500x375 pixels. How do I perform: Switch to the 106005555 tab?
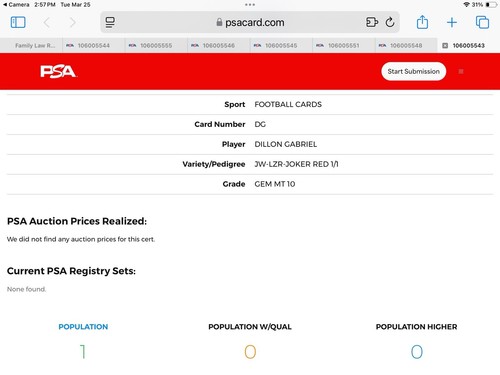(x=156, y=45)
